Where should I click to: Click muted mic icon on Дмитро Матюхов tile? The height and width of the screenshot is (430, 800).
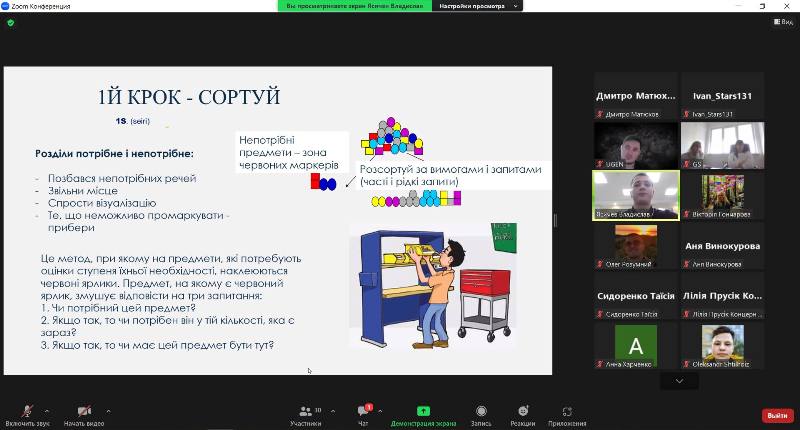[600, 114]
